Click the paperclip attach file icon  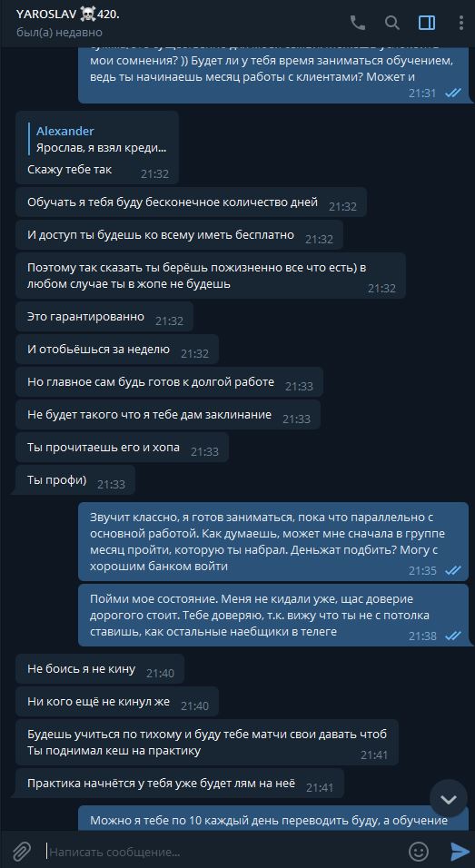click(21, 850)
